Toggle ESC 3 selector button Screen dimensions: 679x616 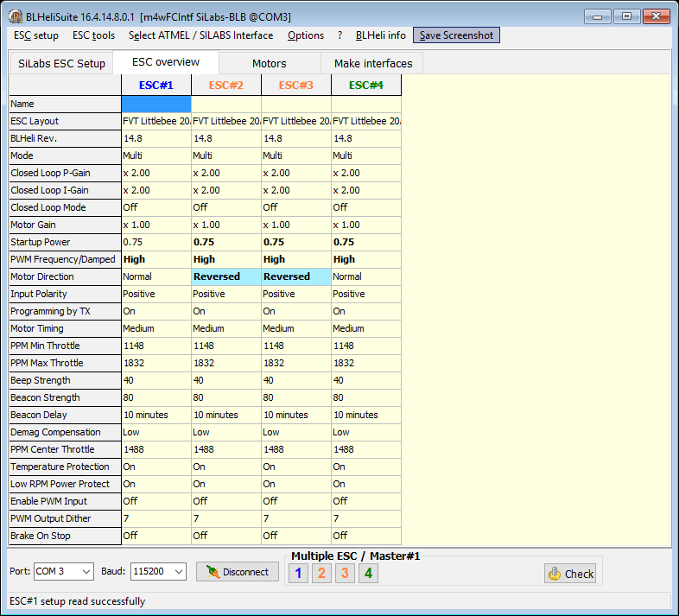pos(345,573)
